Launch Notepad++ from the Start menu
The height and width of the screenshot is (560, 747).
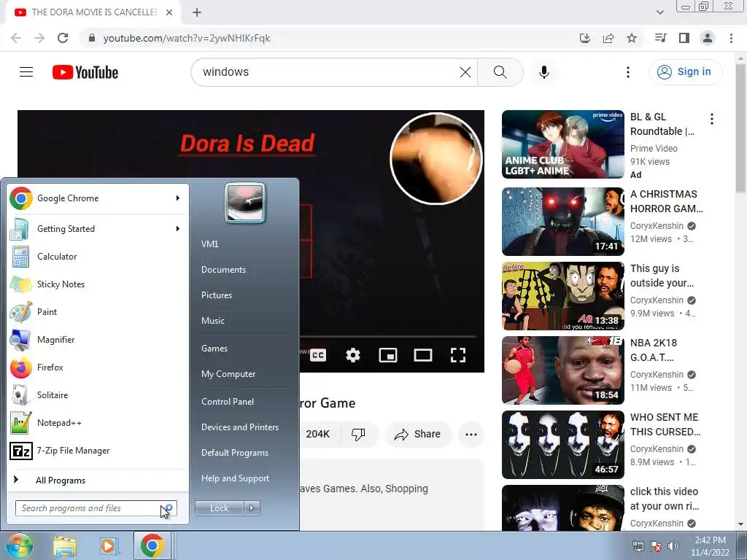click(x=98, y=423)
